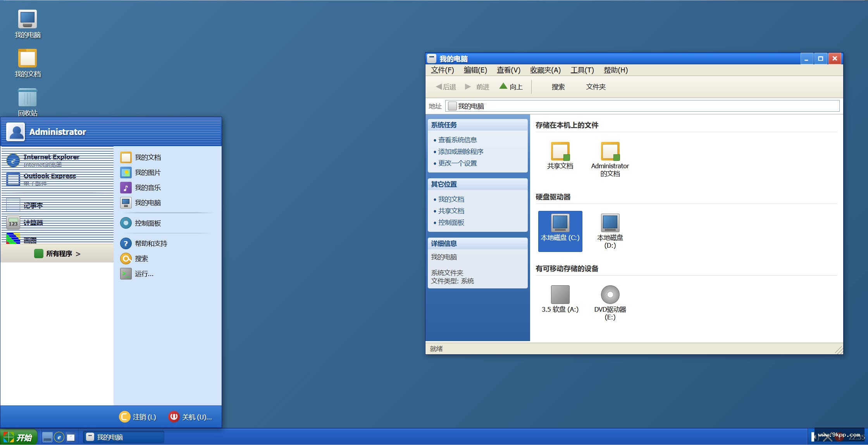Click the Administrator user avatar
The width and height of the screenshot is (868, 445).
[x=15, y=132]
